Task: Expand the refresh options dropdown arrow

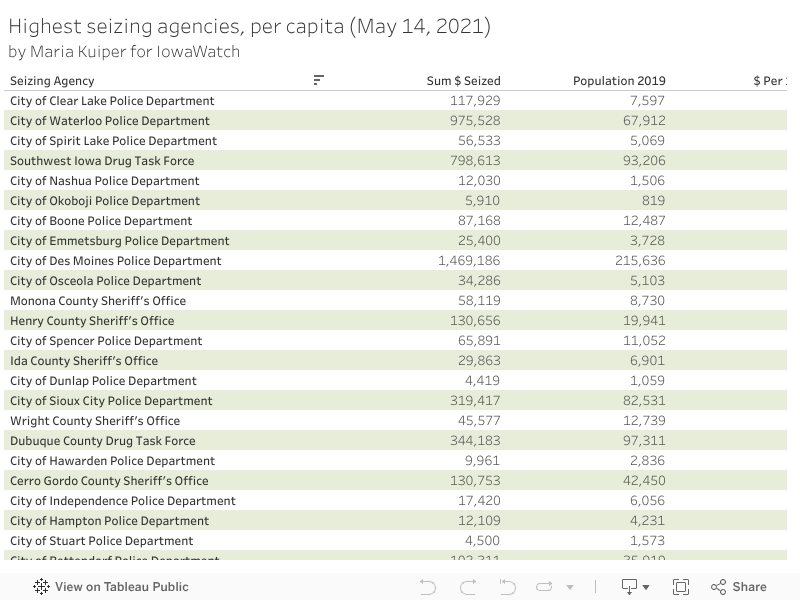Action: [x=570, y=588]
